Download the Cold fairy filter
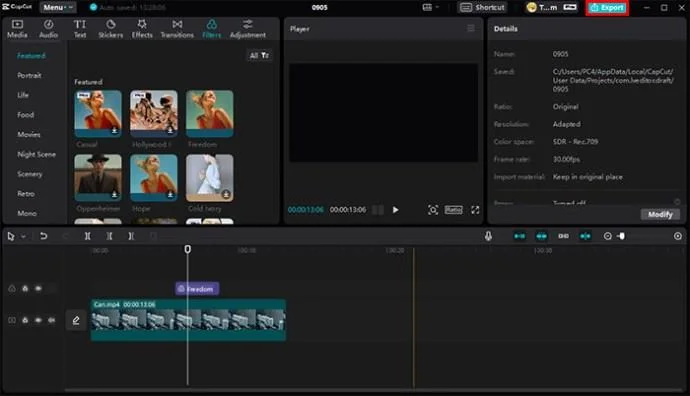Viewport: 690px width, 396px height. (226, 194)
